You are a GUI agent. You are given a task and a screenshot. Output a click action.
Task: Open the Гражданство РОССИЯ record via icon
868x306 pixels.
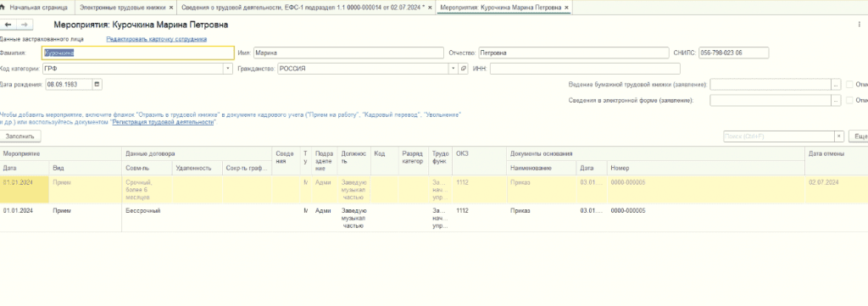(x=464, y=69)
